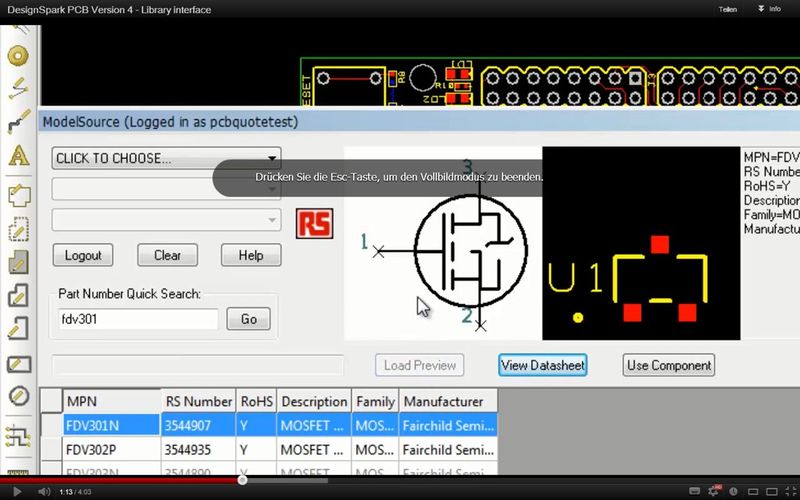Sort by Description column header
The width and height of the screenshot is (800, 500).
click(x=314, y=402)
